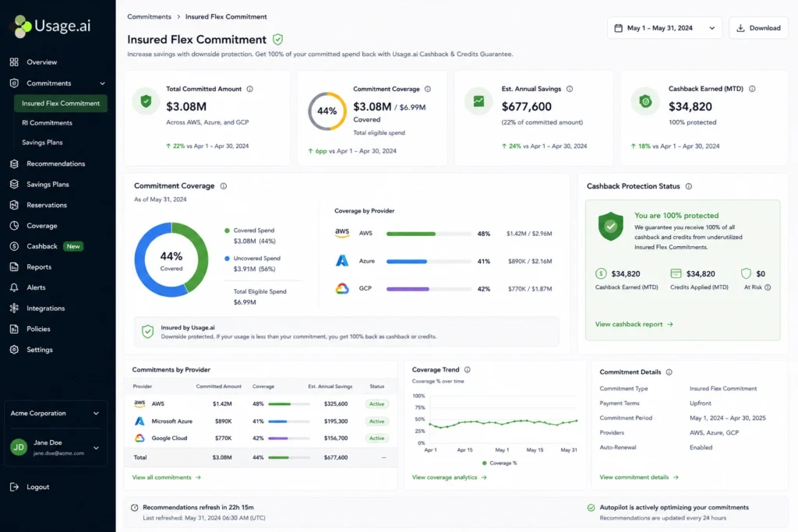This screenshot has width=798, height=532.
Task: Click the 44% Covered donut chart
Action: pos(171,260)
